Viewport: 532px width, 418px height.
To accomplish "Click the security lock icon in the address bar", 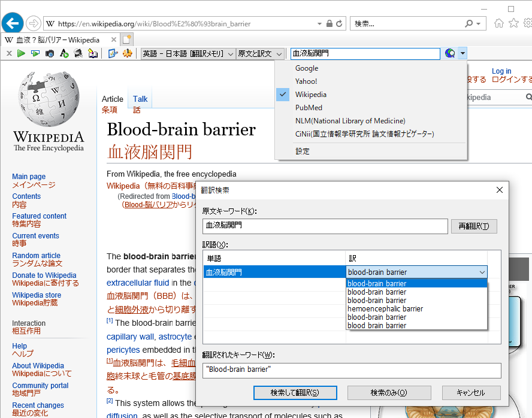I will [329, 23].
